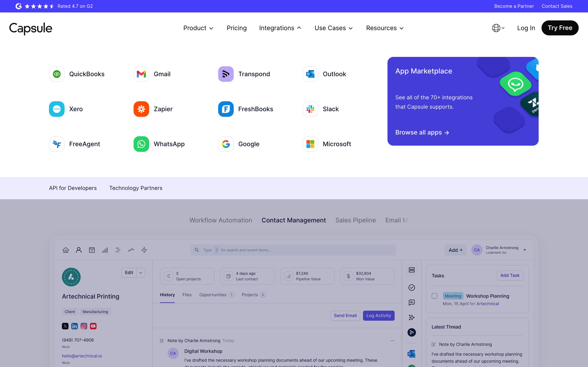Click the Microsoft four-square icon

pyautogui.click(x=310, y=144)
